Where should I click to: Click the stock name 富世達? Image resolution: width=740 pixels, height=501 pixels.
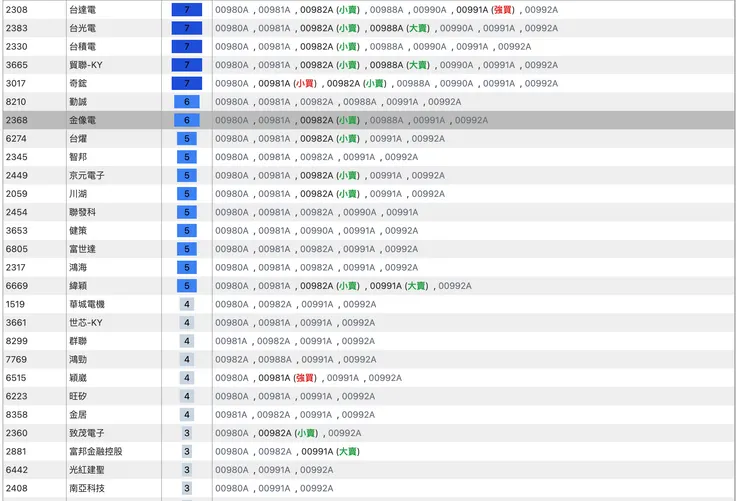[x=83, y=249]
